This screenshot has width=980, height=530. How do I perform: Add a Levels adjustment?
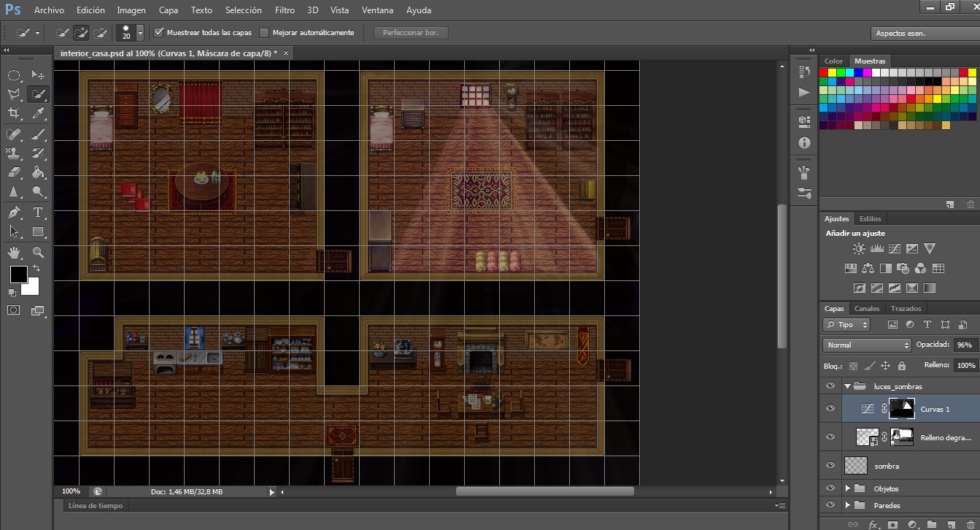point(876,249)
